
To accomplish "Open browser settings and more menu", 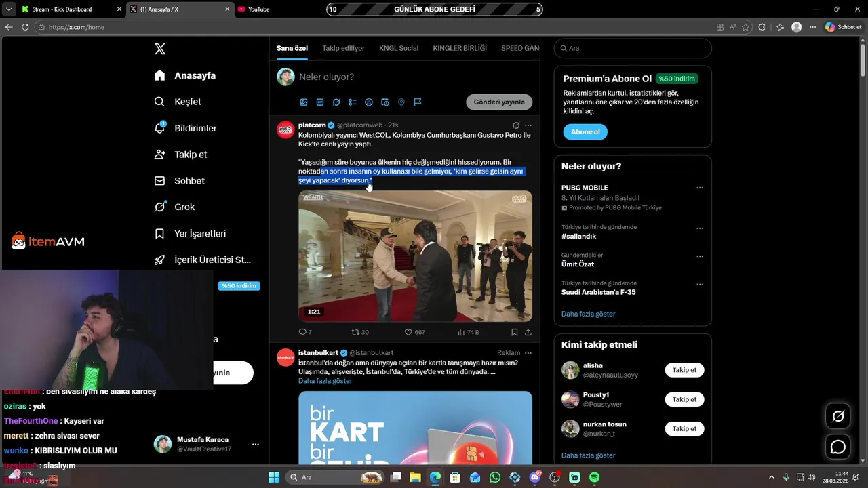I will pyautogui.click(x=812, y=27).
